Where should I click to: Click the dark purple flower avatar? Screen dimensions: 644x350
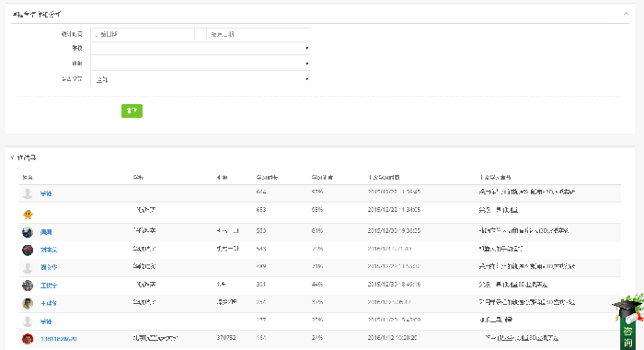coord(28,250)
